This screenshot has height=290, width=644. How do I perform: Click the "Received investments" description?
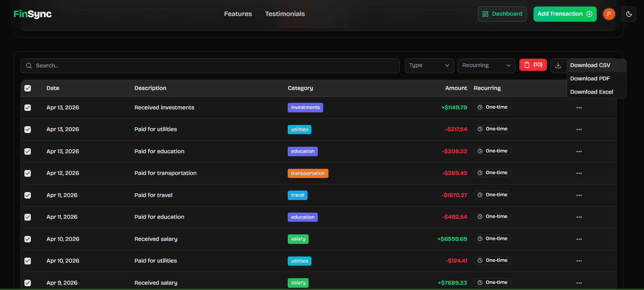point(164,107)
